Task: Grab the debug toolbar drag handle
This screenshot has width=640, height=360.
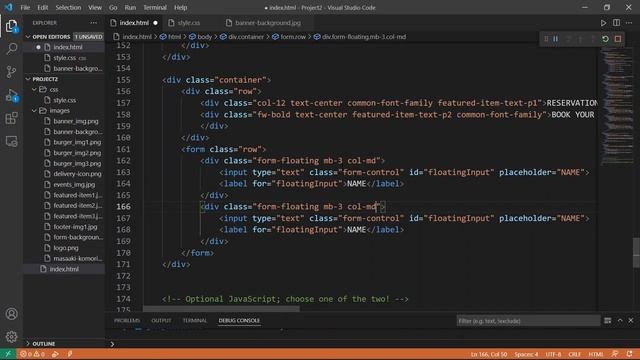Action: pos(546,39)
